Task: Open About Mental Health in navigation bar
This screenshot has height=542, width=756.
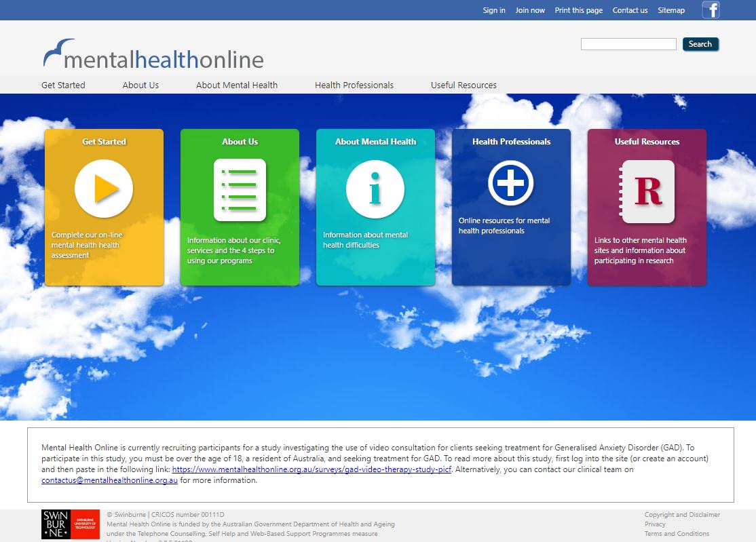Action: 237,85
